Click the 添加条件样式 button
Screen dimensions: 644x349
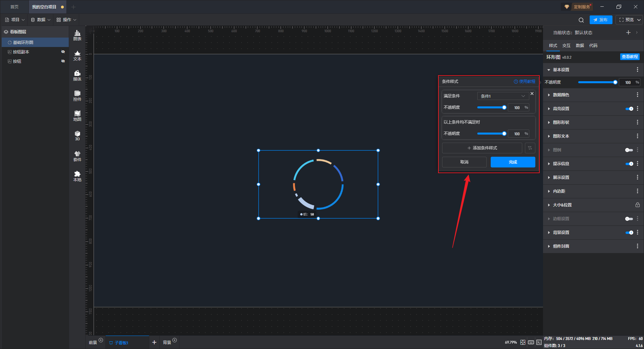coord(482,148)
